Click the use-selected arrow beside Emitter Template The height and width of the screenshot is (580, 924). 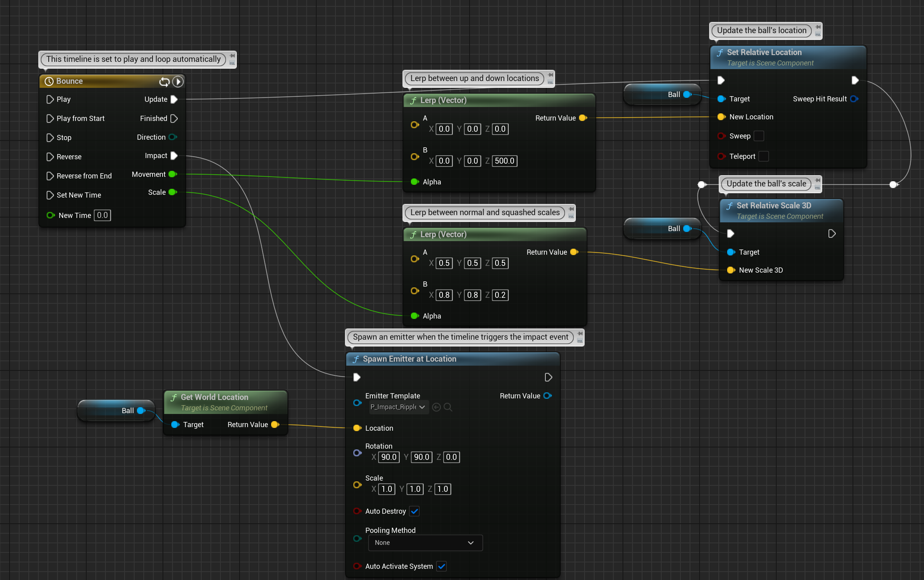[x=436, y=407]
